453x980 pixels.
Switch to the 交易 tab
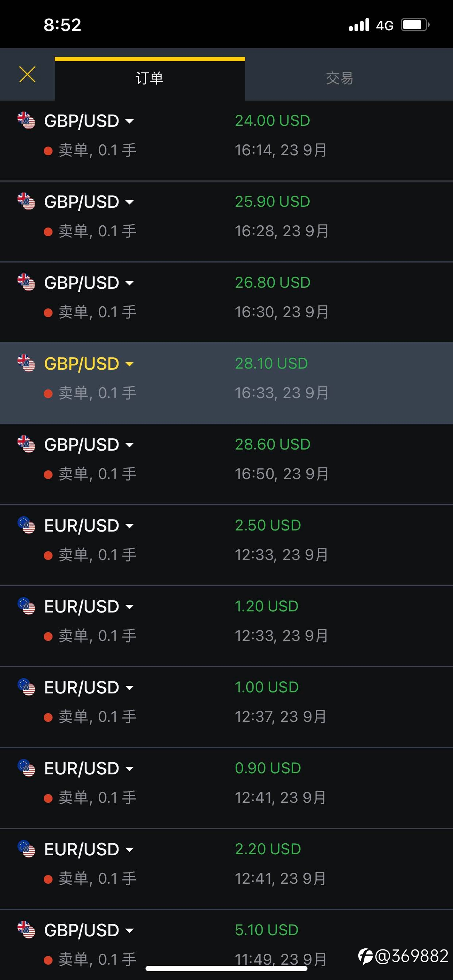tap(339, 78)
